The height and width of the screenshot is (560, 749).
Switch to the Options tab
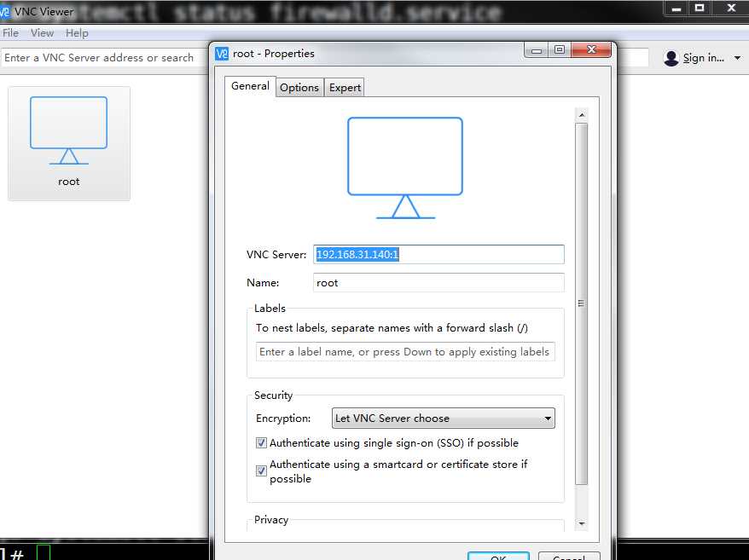[299, 88]
